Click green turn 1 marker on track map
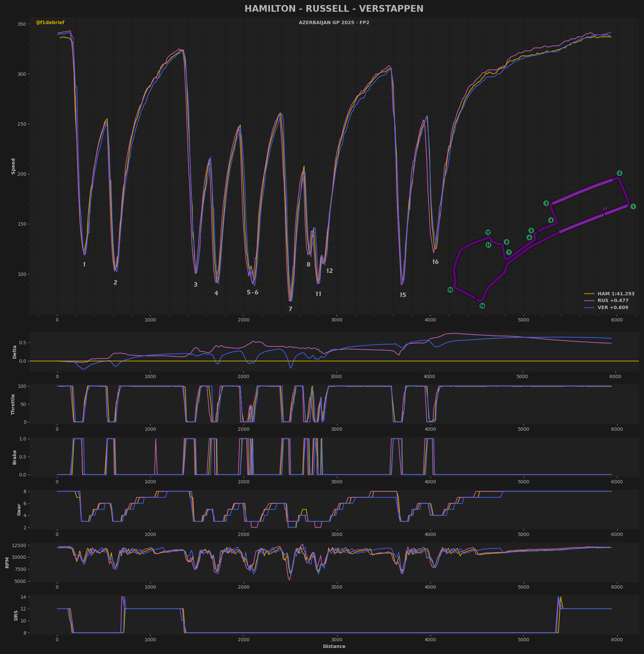The image size is (644, 654). [633, 206]
